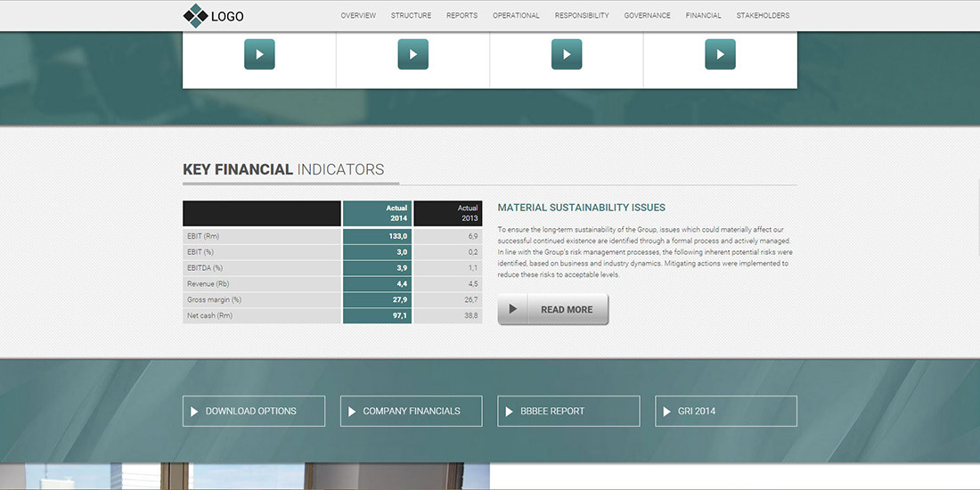
Task: Click arrow icon beside BBBEE Report
Action: point(510,412)
